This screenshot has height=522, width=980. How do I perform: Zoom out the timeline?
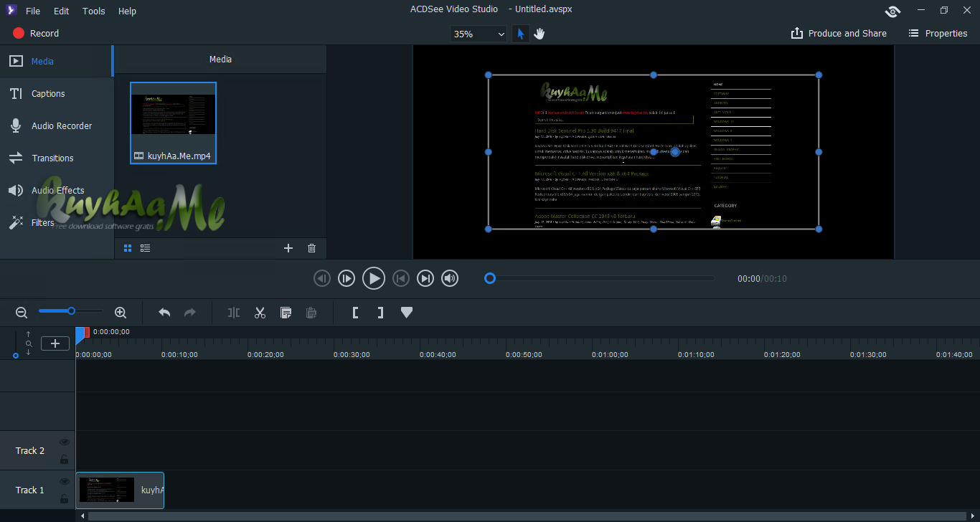(x=22, y=313)
